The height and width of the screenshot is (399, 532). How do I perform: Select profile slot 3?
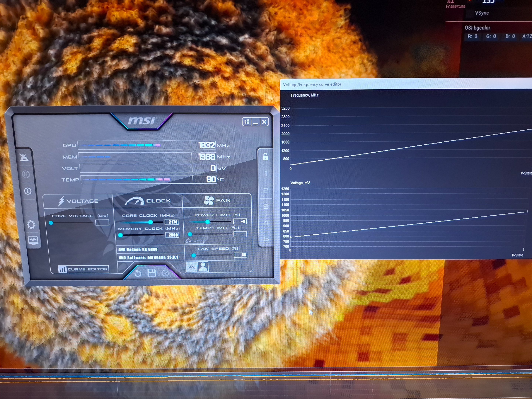266,207
